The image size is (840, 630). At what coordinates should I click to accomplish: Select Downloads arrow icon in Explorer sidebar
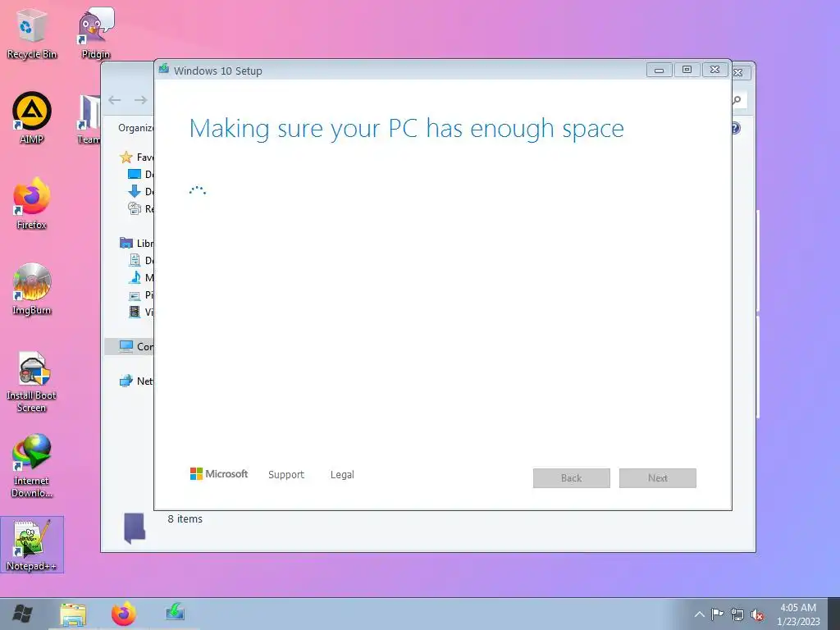click(x=134, y=191)
